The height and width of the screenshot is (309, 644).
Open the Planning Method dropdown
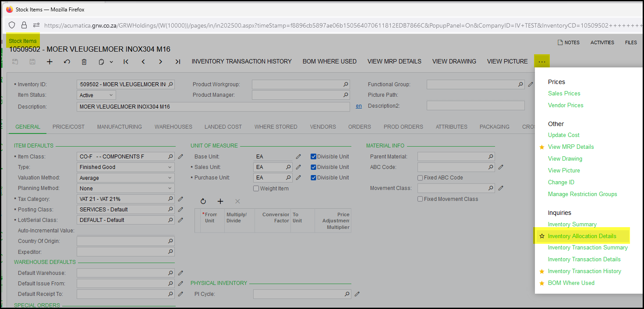125,189
